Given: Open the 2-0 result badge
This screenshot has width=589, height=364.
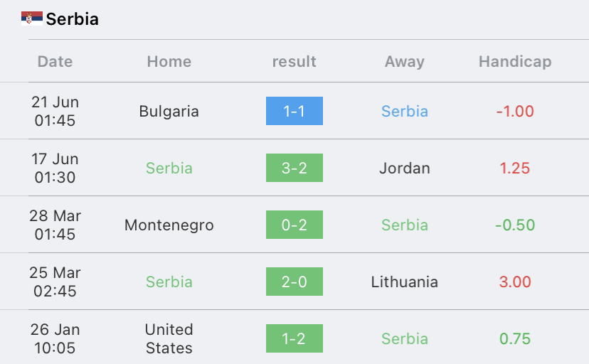Looking at the screenshot, I should (x=294, y=282).
